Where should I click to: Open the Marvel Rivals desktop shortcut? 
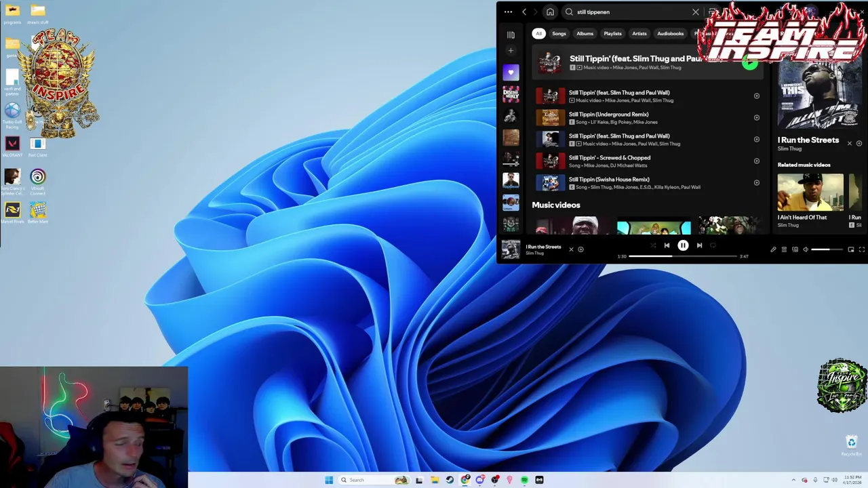point(12,213)
